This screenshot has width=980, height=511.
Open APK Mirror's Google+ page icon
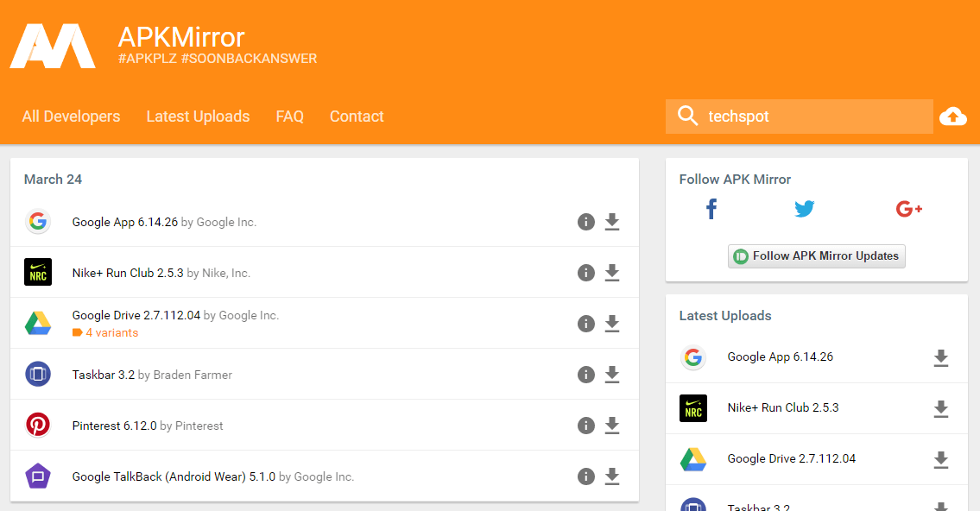pyautogui.click(x=908, y=209)
